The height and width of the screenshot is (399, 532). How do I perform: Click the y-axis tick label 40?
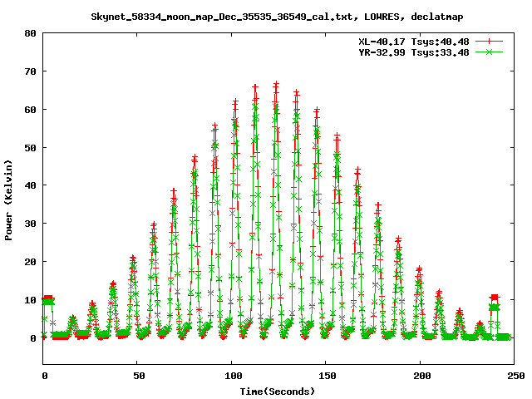(x=31, y=185)
